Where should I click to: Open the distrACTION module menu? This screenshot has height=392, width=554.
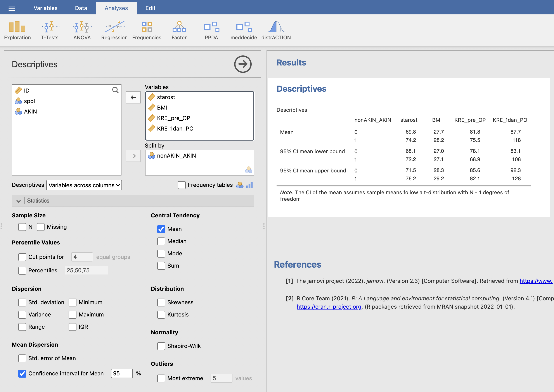tap(276, 30)
